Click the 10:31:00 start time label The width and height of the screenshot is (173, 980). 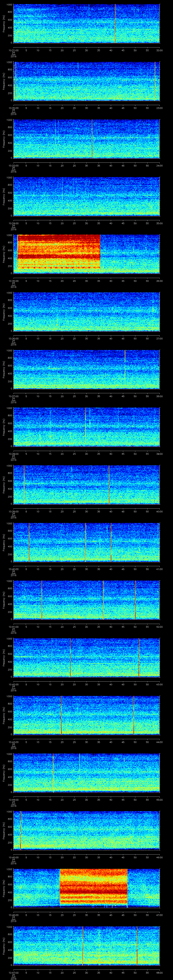pos(13,50)
